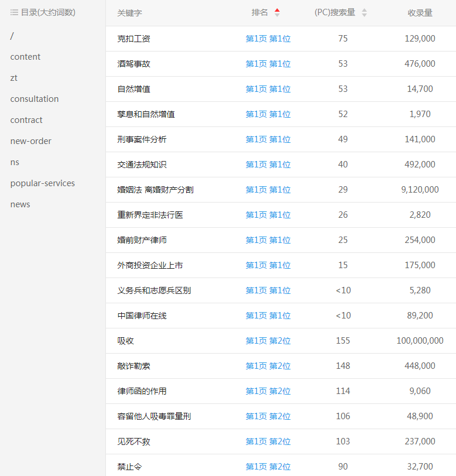Click the 律师函的作用 keyword row
Image resolution: width=456 pixels, height=476 pixels.
point(142,391)
